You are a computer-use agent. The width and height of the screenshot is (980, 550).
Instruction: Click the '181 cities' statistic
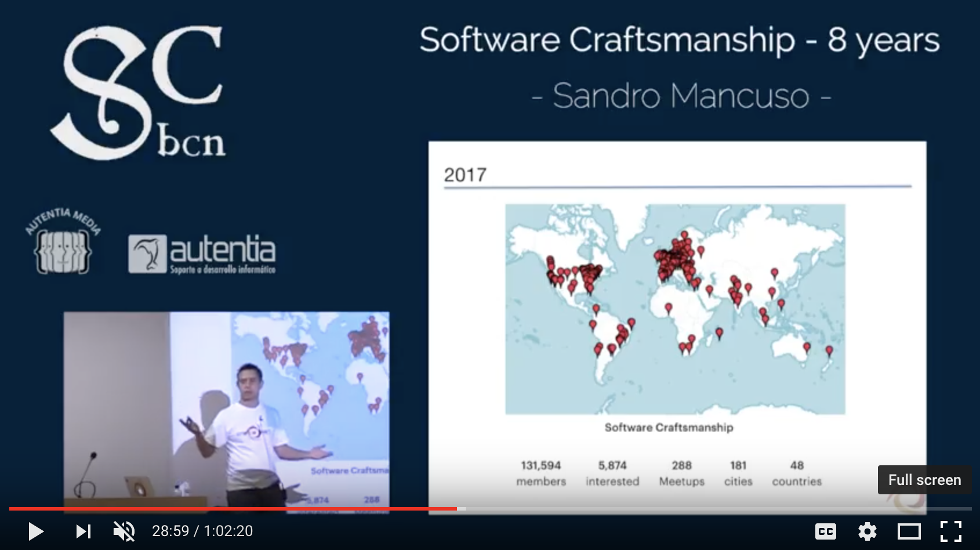[x=738, y=473]
